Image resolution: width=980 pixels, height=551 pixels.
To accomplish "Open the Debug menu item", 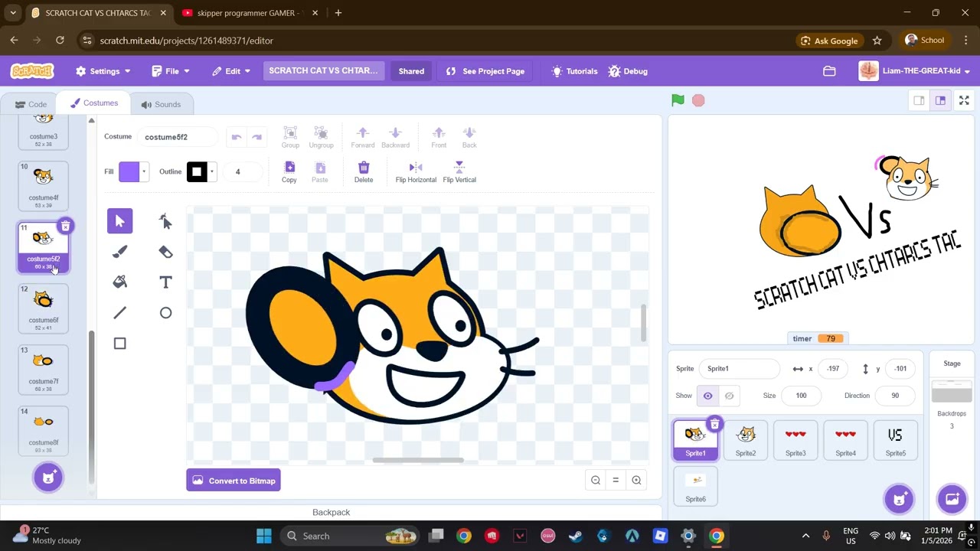I will coord(628,71).
